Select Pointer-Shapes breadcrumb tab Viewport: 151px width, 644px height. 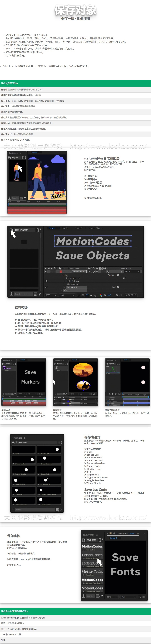[96, 228]
